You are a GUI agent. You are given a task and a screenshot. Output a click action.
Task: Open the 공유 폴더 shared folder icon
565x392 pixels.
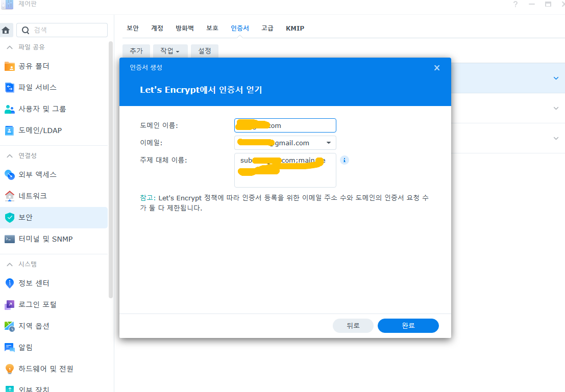click(9, 66)
